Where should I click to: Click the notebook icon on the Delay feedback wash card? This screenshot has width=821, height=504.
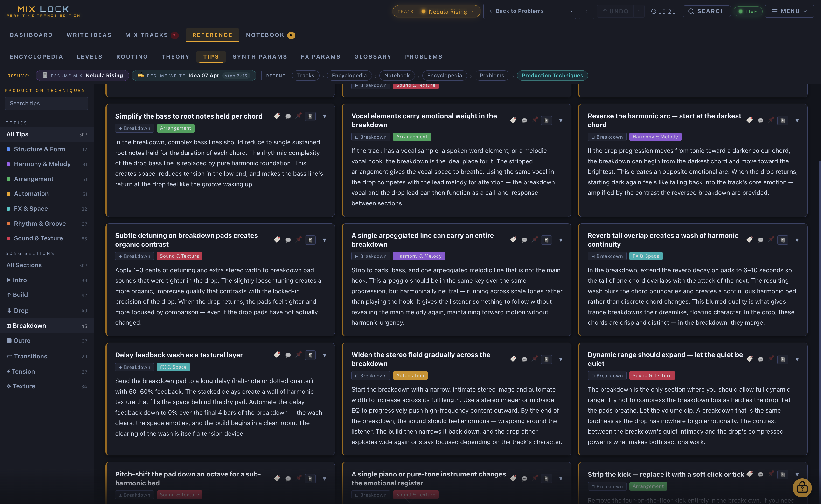pos(310,355)
